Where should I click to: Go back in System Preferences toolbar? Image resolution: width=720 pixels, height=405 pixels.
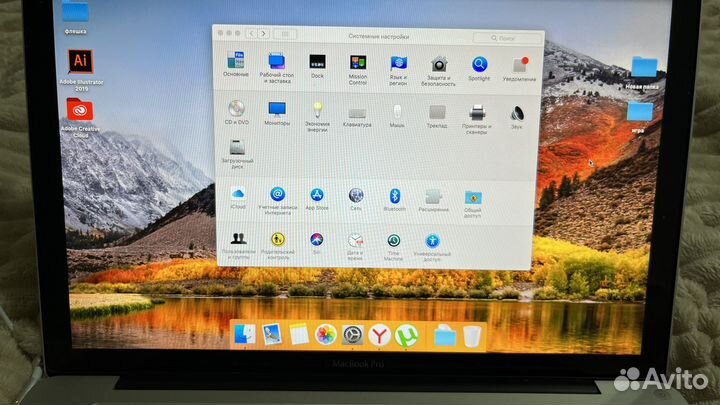(251, 34)
